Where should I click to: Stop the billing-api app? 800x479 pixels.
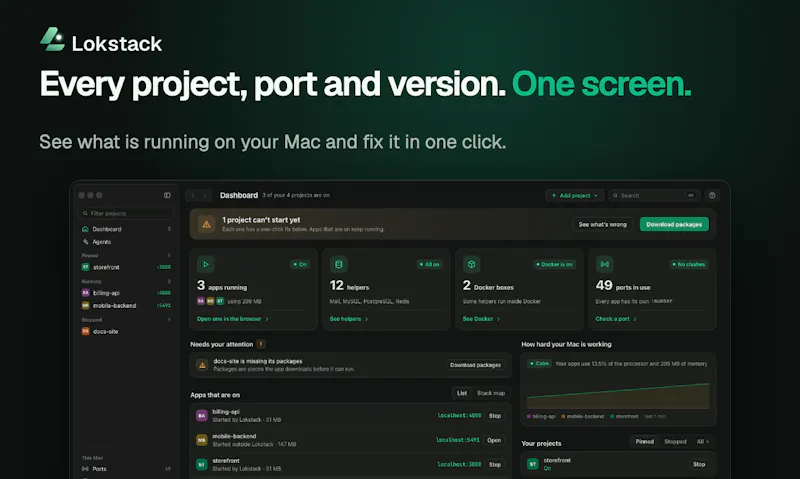tap(495, 416)
